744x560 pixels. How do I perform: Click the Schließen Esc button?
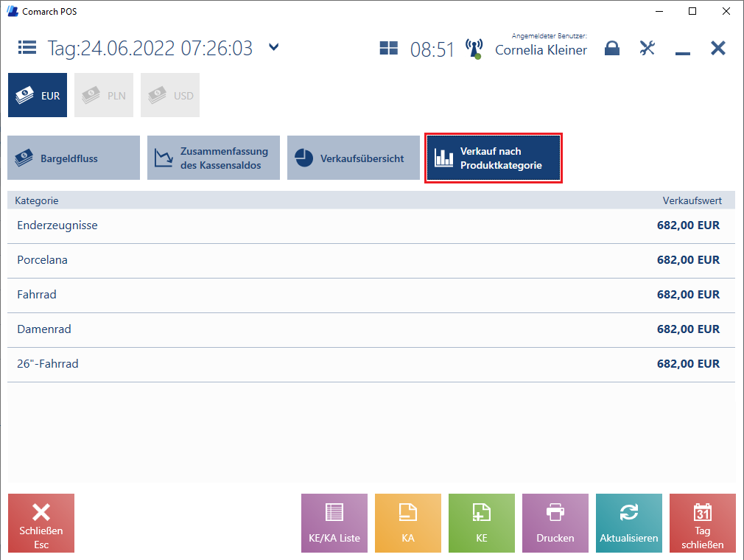[x=41, y=523]
